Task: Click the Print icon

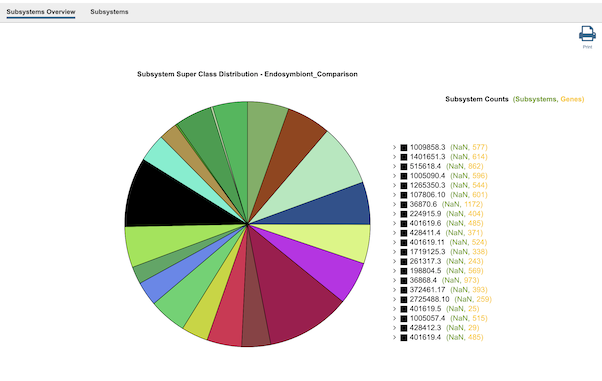Action: point(587,34)
